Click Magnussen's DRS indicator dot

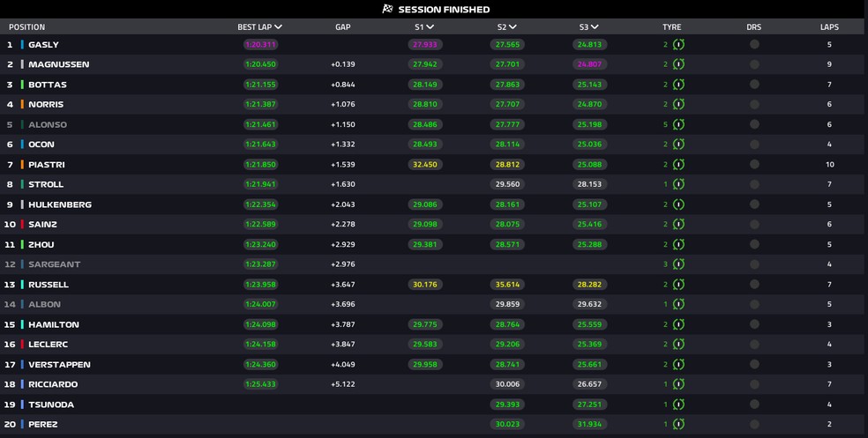(x=754, y=64)
